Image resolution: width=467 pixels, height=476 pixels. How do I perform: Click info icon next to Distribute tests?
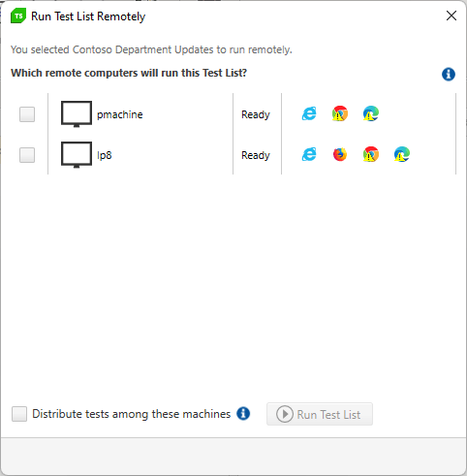pyautogui.click(x=243, y=414)
